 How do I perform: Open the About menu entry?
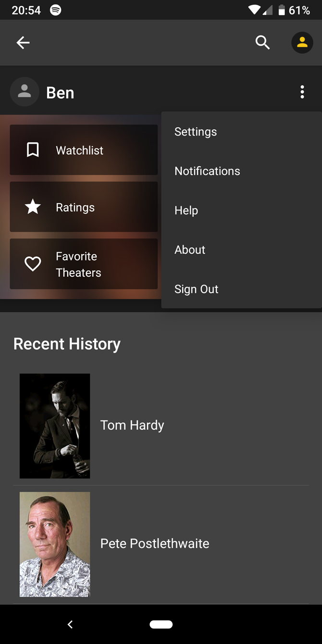189,249
